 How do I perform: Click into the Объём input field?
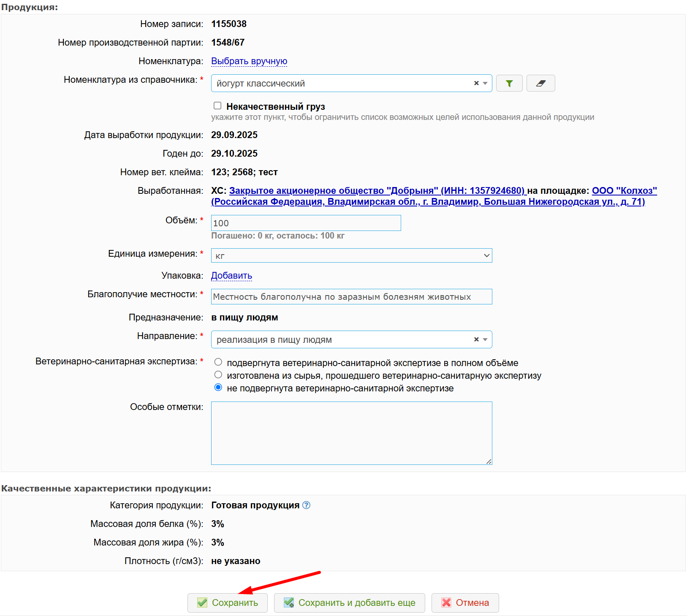(306, 223)
